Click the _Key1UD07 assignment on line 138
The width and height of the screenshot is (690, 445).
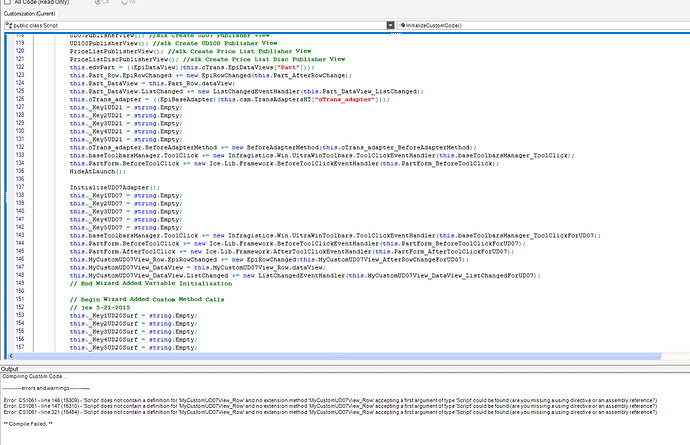click(x=126, y=195)
